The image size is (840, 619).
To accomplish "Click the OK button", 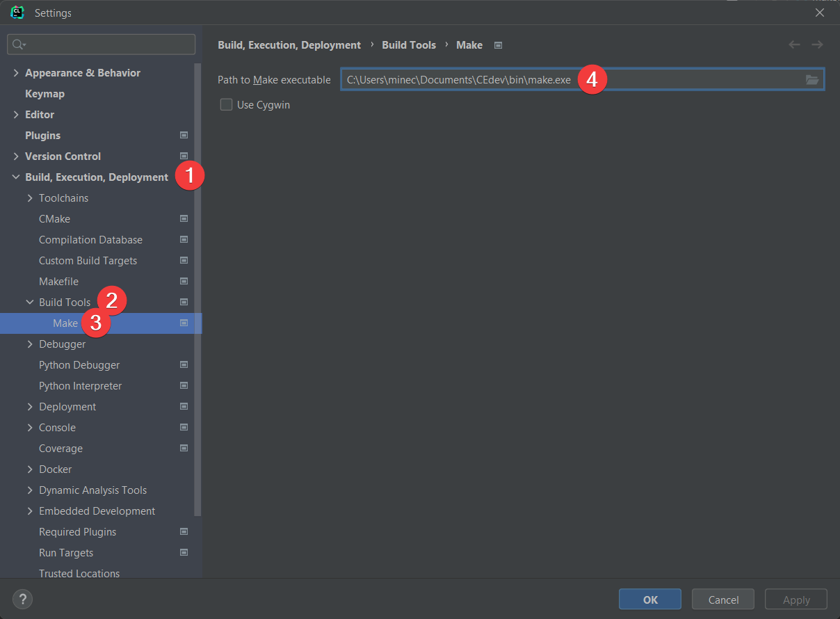I will point(649,600).
